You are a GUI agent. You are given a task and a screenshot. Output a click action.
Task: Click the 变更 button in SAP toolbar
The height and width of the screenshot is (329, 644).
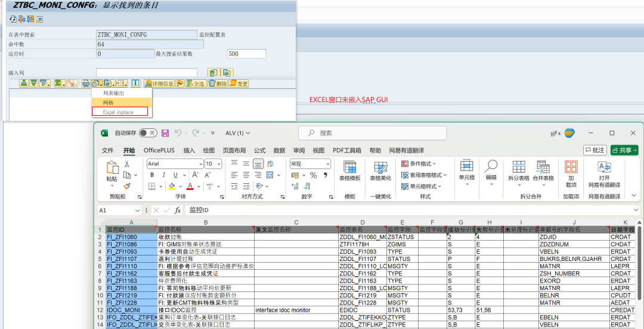pos(239,84)
